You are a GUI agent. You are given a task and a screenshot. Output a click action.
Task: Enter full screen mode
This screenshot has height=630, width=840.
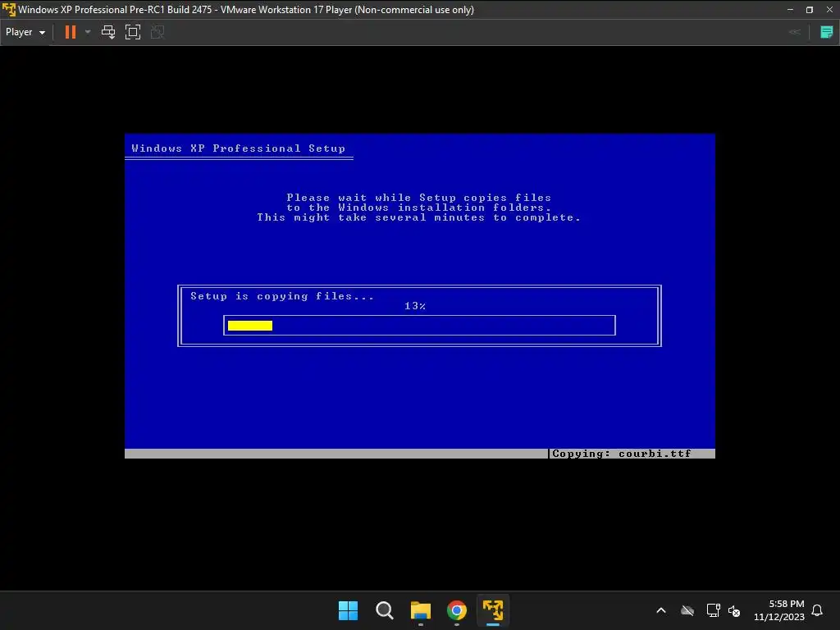[133, 32]
